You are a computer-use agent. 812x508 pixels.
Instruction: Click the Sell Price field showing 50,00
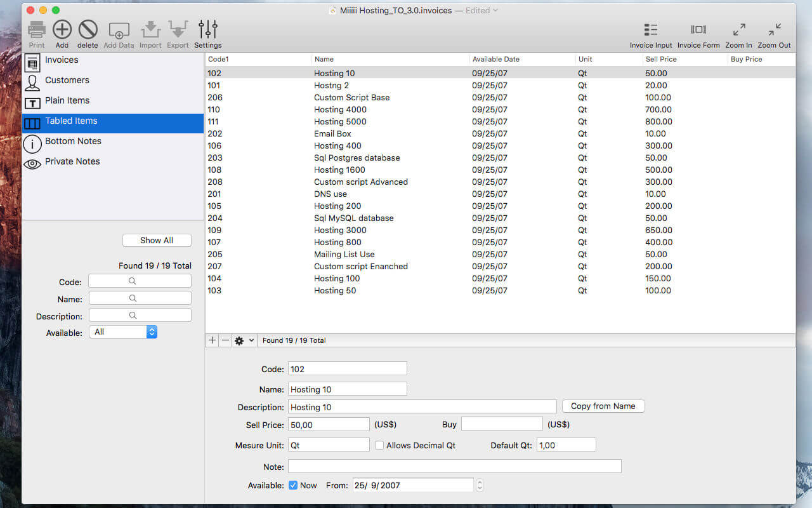[x=329, y=424]
